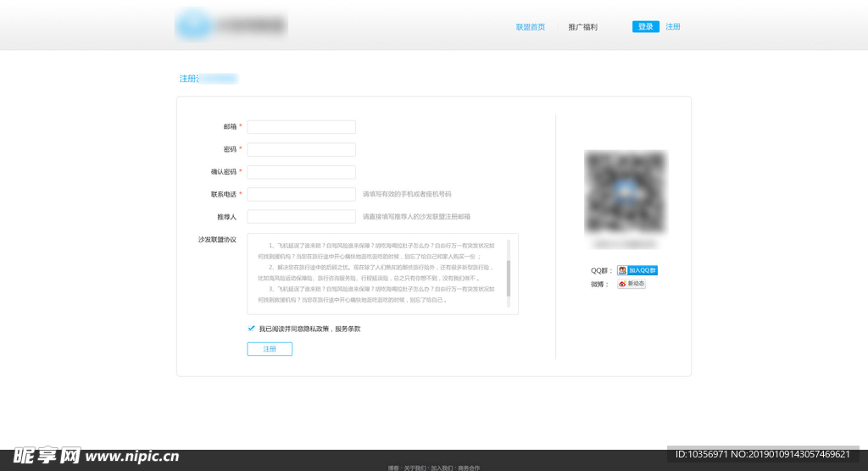Open the 商务合作 footer link
The width and height of the screenshot is (868, 471).
tap(469, 468)
